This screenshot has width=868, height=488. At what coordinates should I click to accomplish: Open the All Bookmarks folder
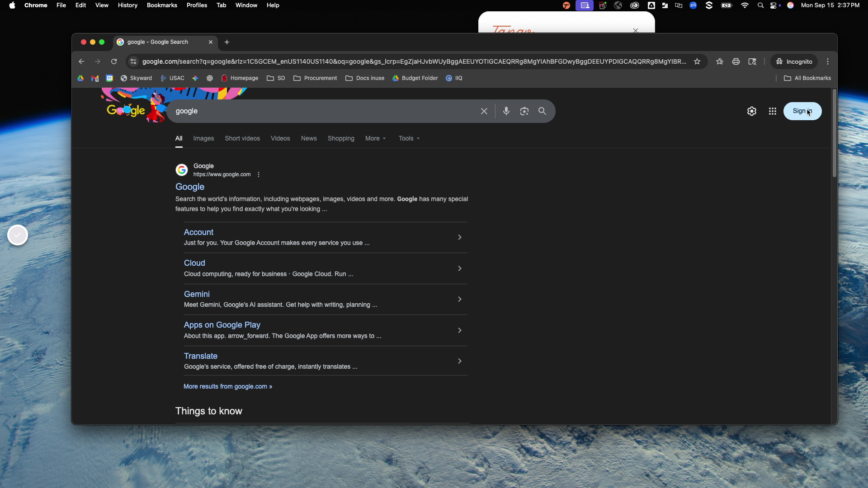807,78
